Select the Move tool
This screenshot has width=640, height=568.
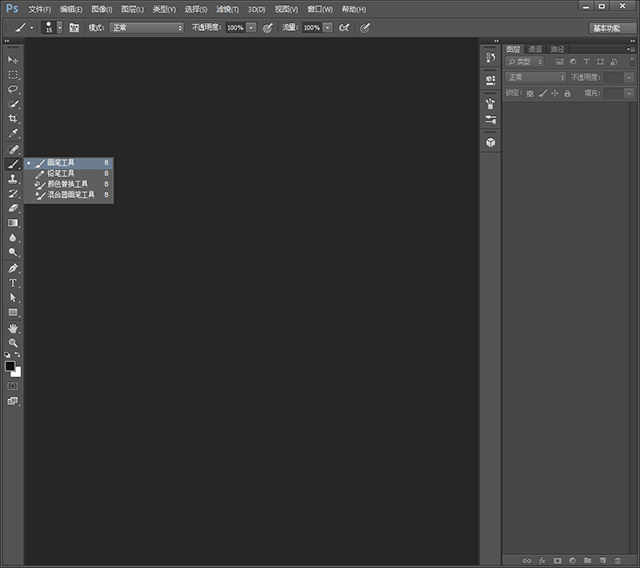point(13,60)
